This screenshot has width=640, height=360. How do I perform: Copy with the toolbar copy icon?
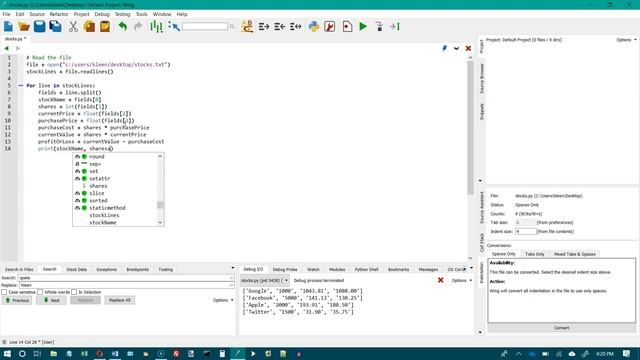[x=89, y=27]
